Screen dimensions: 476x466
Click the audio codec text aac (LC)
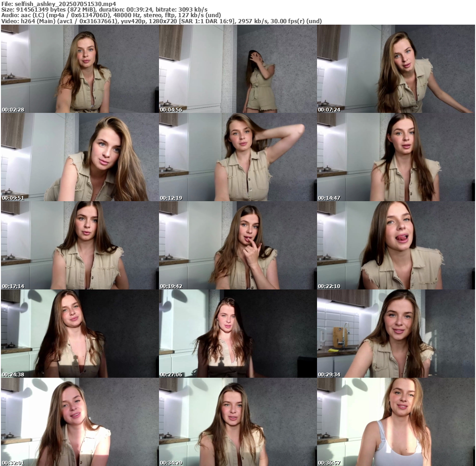point(33,15)
